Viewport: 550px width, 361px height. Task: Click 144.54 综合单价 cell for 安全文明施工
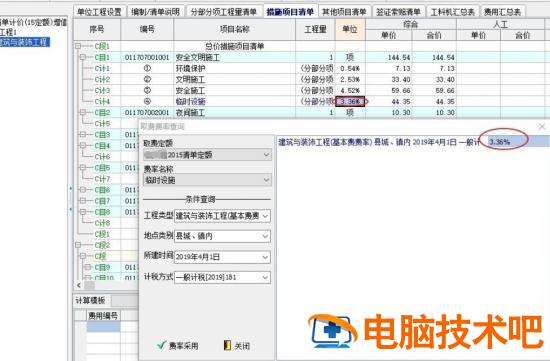pyautogui.click(x=389, y=57)
